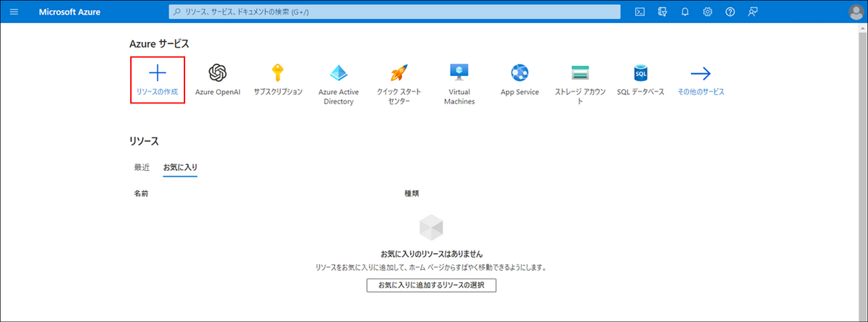The height and width of the screenshot is (322, 868).
Task: Click the arrow icon for その他のサービス
Action: [701, 73]
